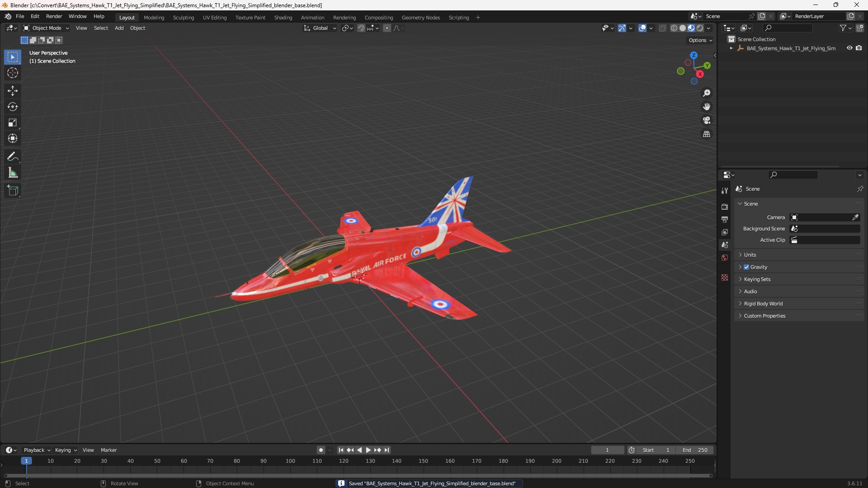Open the Output properties tab icon

[x=725, y=219]
